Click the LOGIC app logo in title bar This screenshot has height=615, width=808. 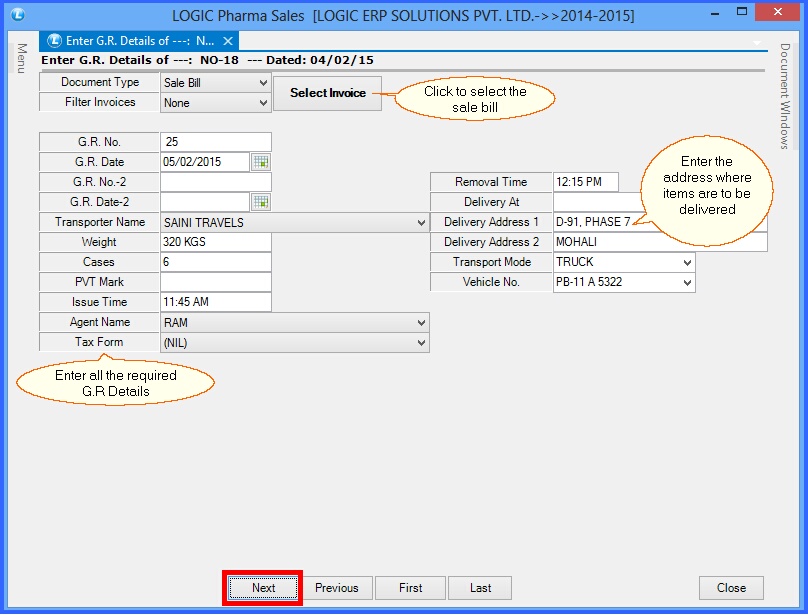(18, 14)
